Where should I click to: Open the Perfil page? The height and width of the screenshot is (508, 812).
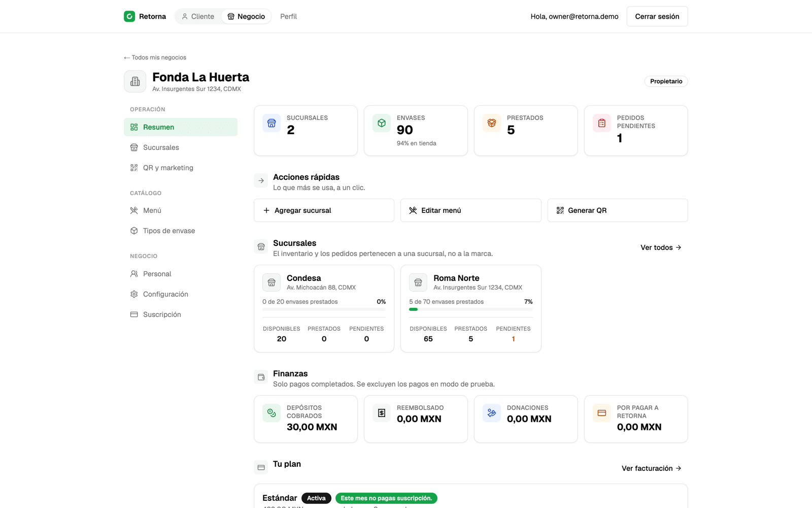point(288,16)
